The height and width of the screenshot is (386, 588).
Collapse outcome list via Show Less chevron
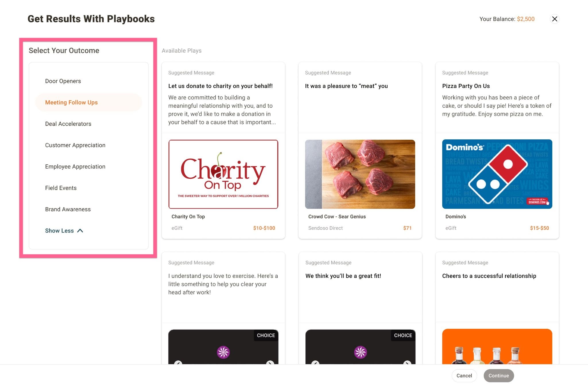[64, 231]
